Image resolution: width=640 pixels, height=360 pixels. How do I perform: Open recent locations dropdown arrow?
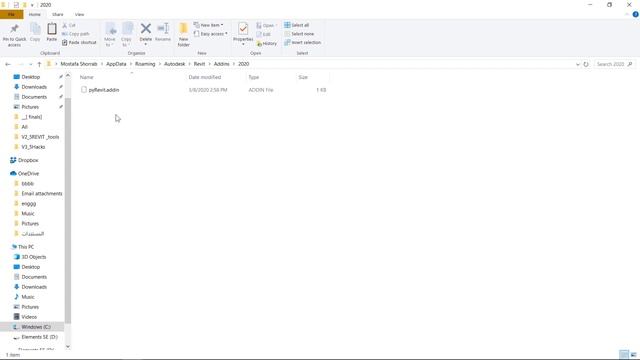pos(31,64)
